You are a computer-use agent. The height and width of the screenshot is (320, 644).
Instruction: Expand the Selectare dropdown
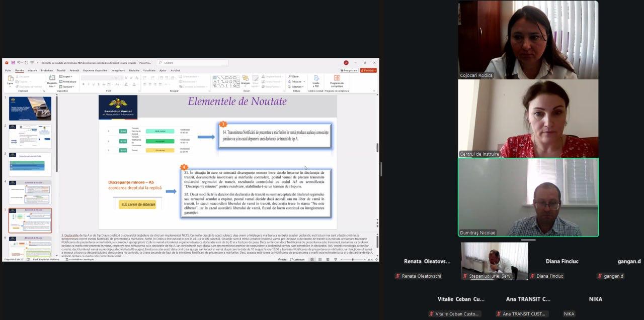tap(296, 86)
